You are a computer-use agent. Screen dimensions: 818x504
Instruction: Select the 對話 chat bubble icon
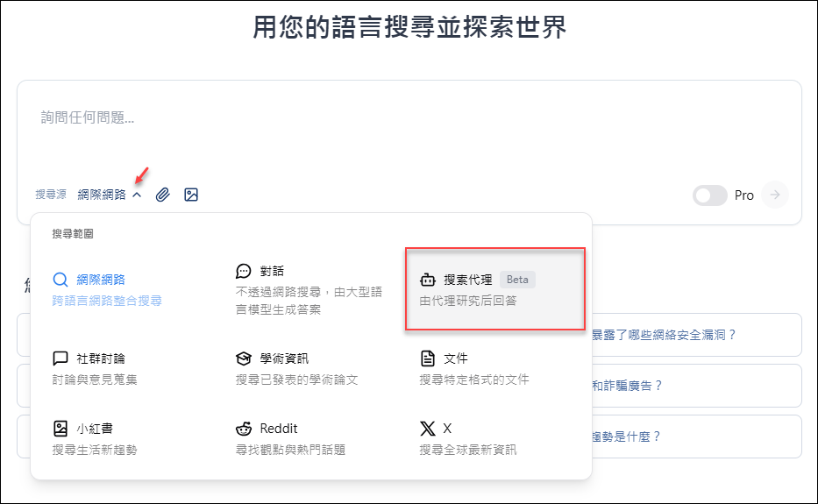pyautogui.click(x=244, y=271)
